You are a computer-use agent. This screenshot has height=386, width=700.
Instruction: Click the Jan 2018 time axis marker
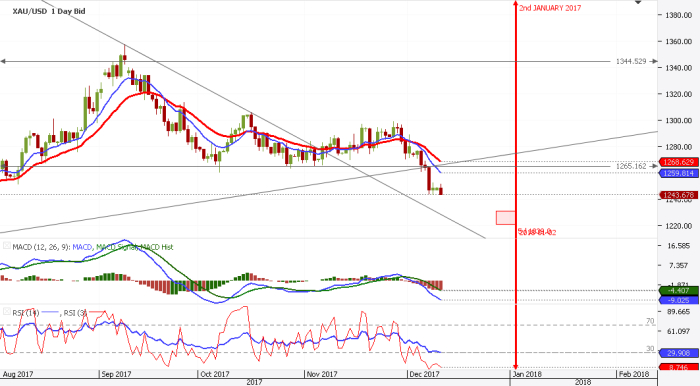coord(527,374)
